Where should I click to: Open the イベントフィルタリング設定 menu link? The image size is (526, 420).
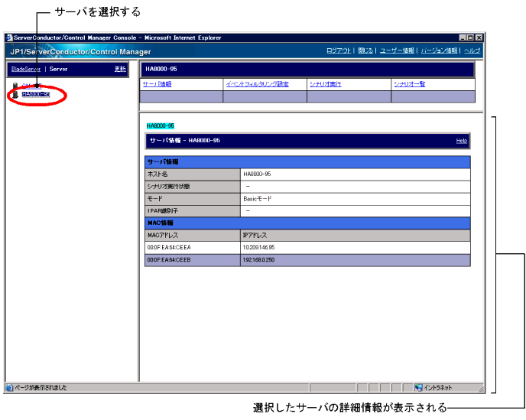[x=257, y=84]
